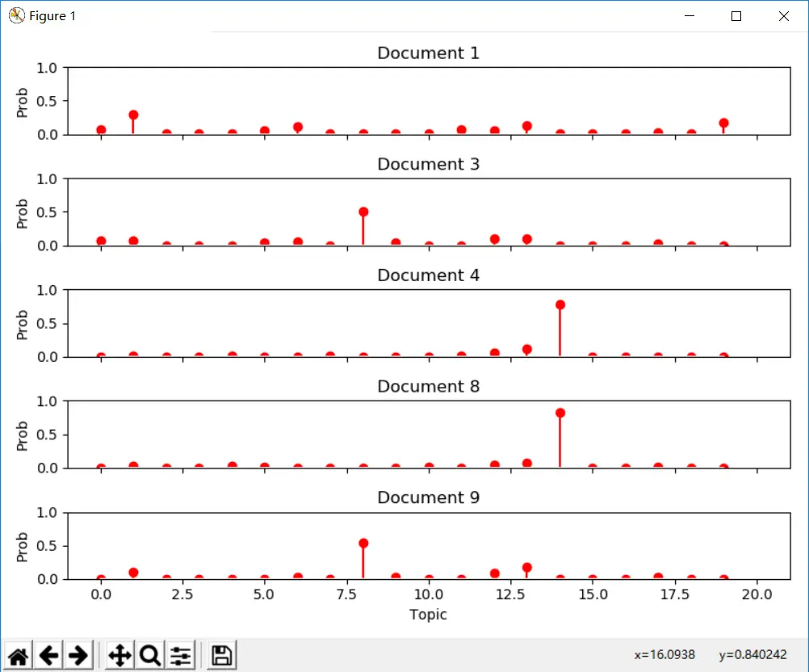Click the y=0.840242 cursor readout
809x672 pixels.
coord(752,654)
